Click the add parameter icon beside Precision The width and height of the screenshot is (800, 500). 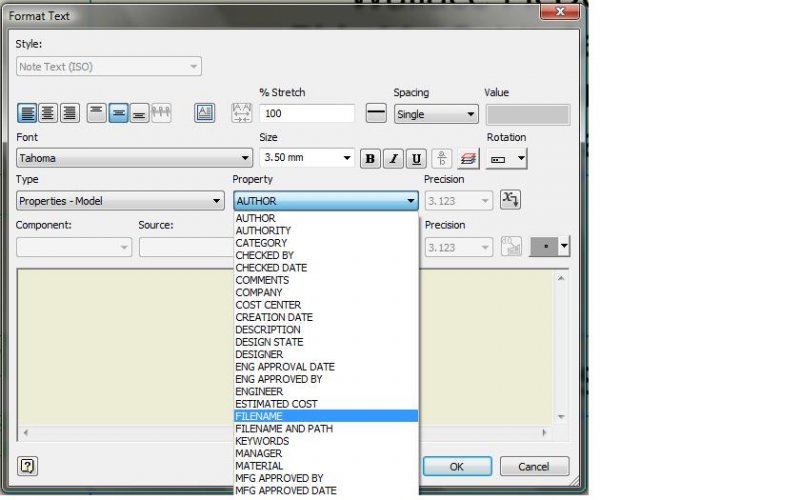[511, 246]
